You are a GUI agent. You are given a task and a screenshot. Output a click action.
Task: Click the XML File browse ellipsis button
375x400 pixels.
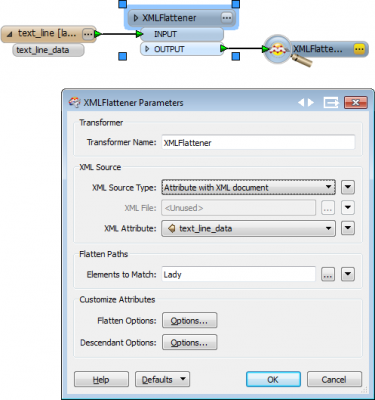[x=328, y=208]
